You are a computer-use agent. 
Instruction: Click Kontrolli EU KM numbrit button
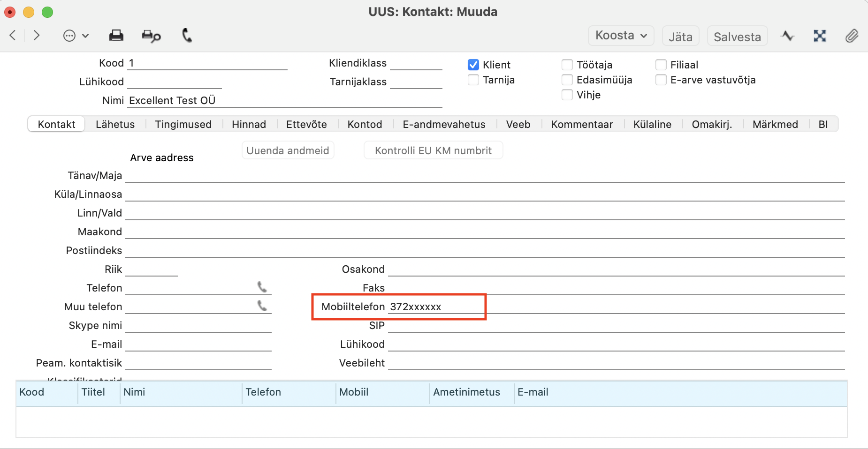click(433, 150)
